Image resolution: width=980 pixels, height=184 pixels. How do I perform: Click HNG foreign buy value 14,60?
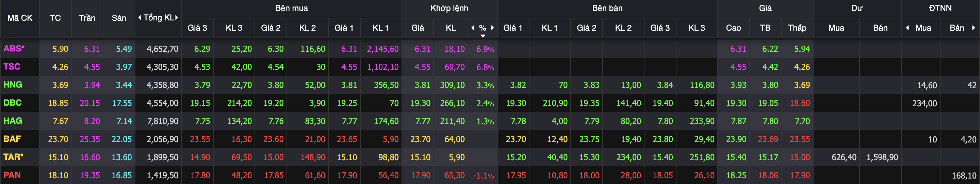927,85
